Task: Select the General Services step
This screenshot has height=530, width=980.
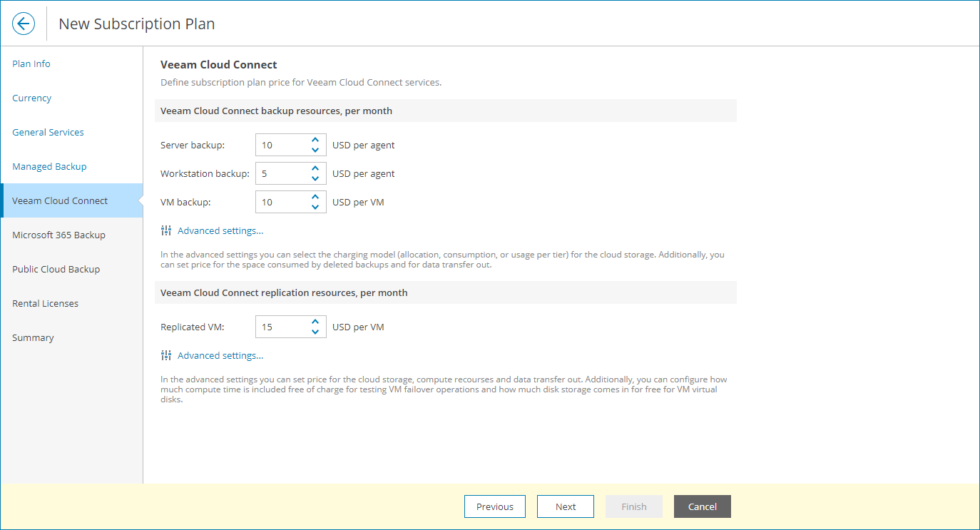Action: (x=48, y=132)
